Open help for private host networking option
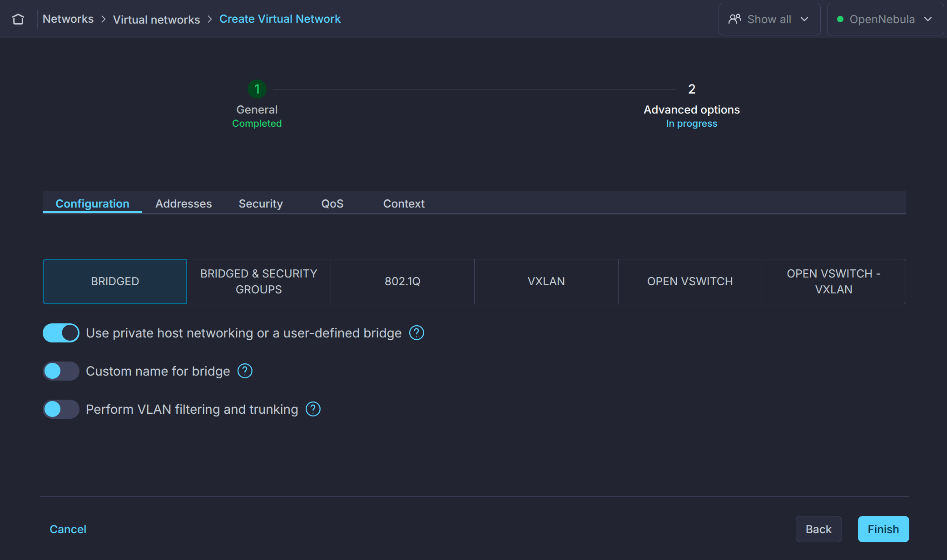Viewport: 947px width, 560px height. 416,333
